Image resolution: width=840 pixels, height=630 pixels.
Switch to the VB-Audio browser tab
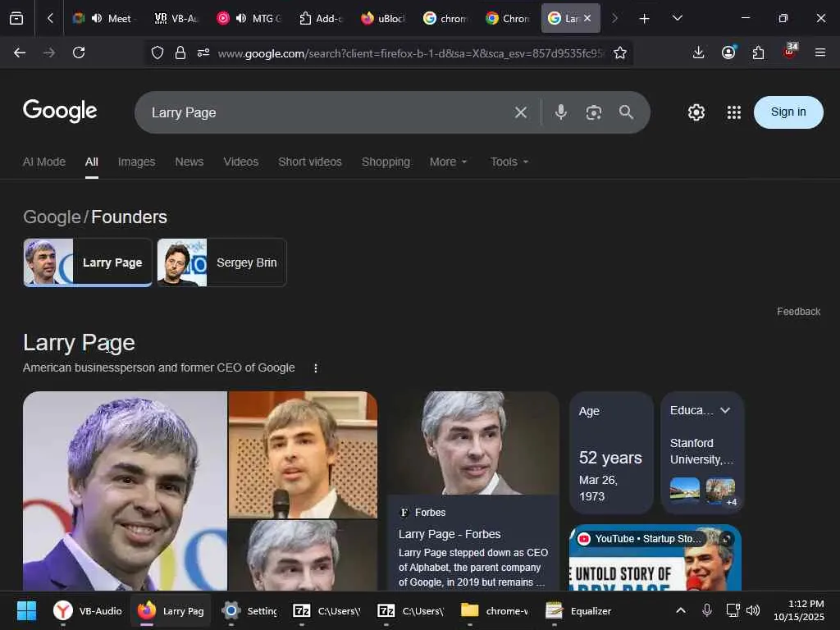(176, 19)
